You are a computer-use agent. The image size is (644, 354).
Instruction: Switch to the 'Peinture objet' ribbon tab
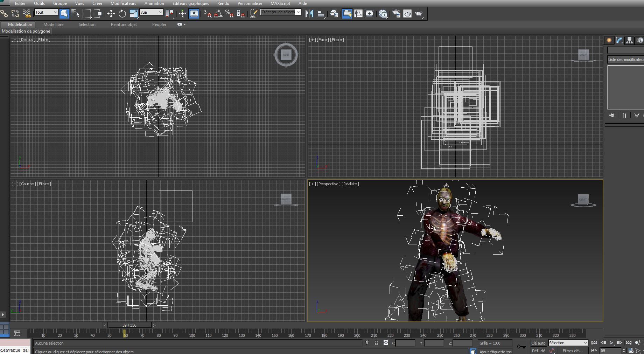[x=124, y=25]
